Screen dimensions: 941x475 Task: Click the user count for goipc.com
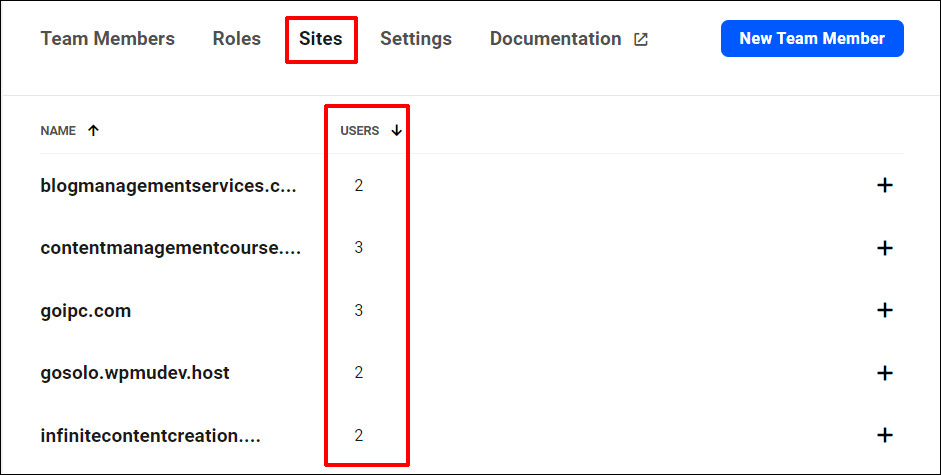pyautogui.click(x=358, y=310)
